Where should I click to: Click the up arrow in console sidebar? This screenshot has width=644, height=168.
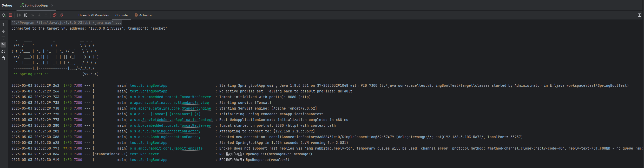3,24
